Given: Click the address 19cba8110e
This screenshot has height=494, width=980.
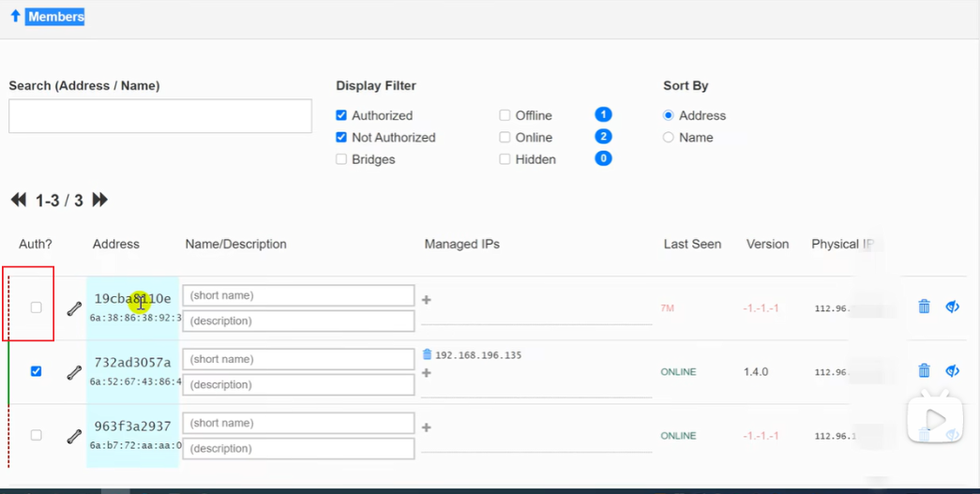Looking at the screenshot, I should click(132, 298).
